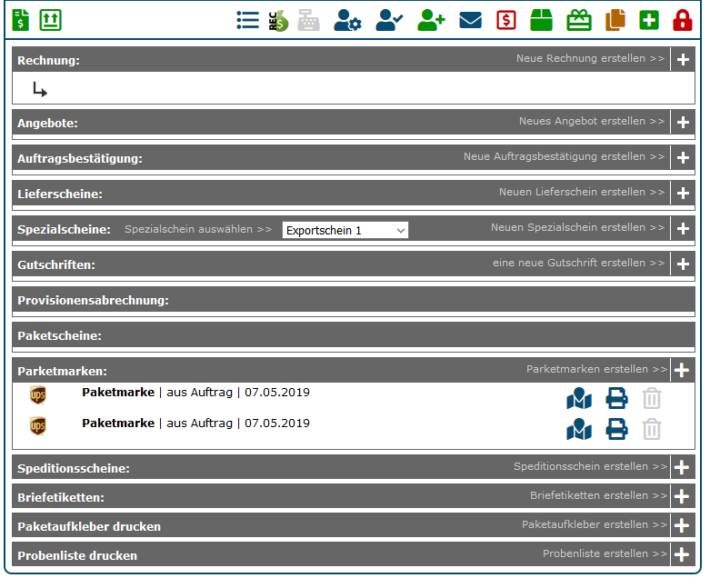Click 'Probenliste erstellen' link
This screenshot has height=588, width=710.
(x=605, y=554)
